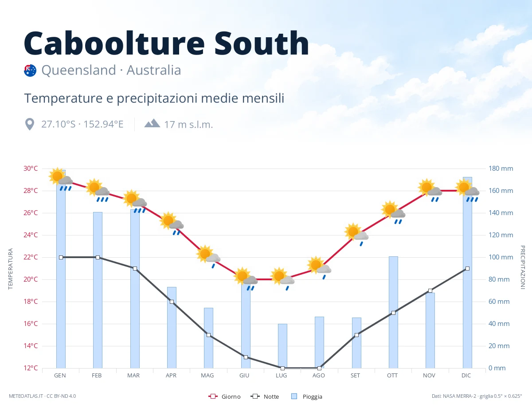Click the location pin icon beside the coordinates
Screen dimensions: 532x408
(x=30, y=124)
